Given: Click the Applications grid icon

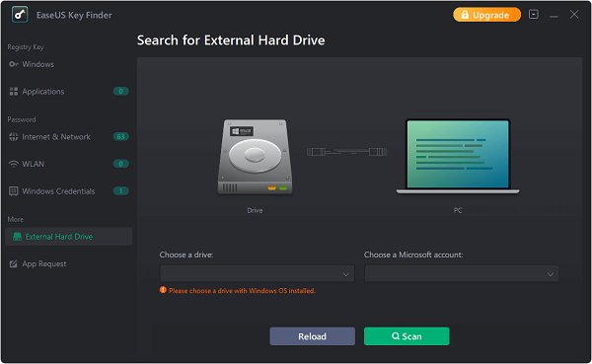Looking at the screenshot, I should 13,92.
